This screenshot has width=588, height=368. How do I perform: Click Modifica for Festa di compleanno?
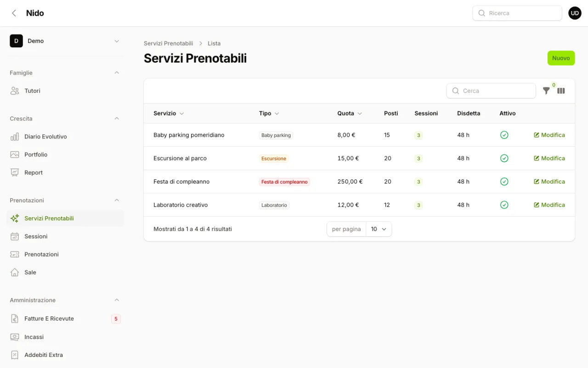tap(549, 182)
